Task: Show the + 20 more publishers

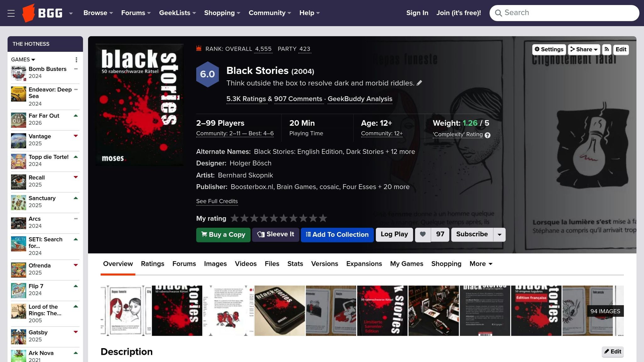Action: click(394, 187)
